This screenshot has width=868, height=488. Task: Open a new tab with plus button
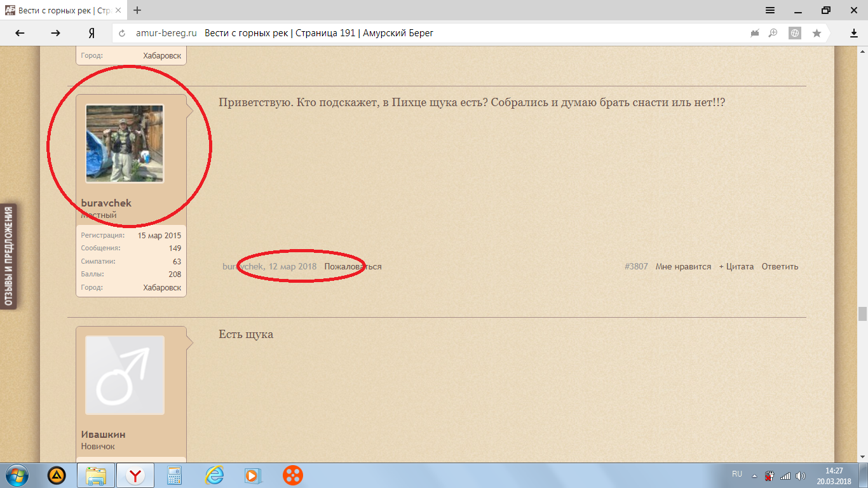[137, 10]
